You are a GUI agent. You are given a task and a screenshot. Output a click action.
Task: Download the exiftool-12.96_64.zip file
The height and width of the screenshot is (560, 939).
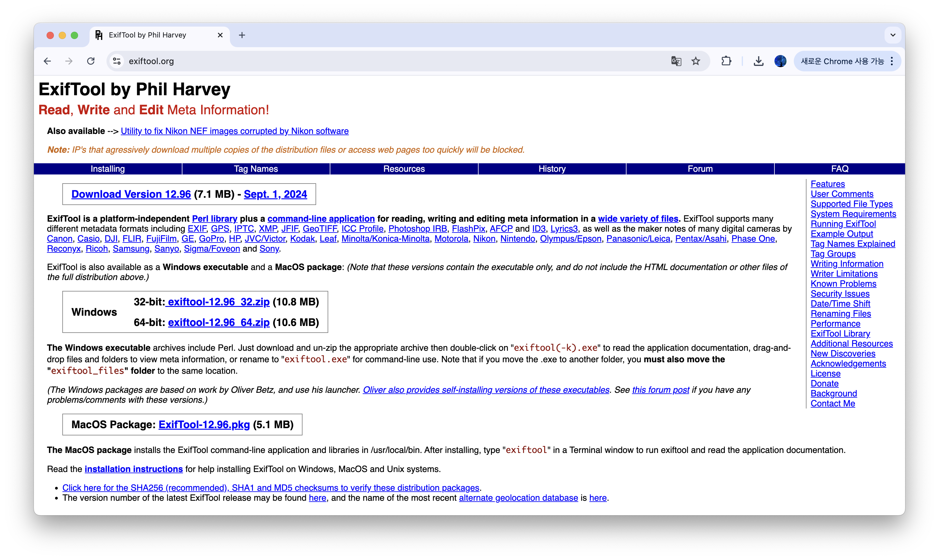(218, 322)
